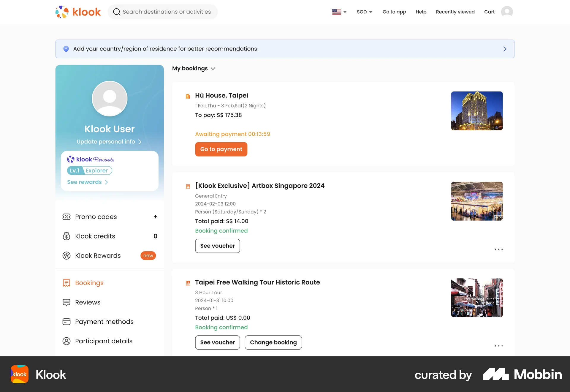
Task: Switch to the Reviews section
Action: (x=88, y=302)
